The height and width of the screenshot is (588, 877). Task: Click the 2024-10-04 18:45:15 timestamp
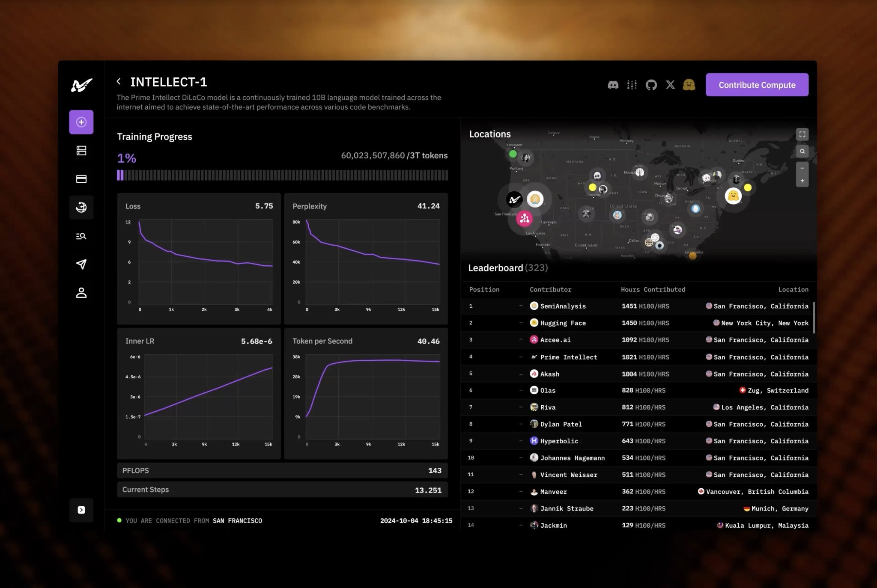[416, 521]
